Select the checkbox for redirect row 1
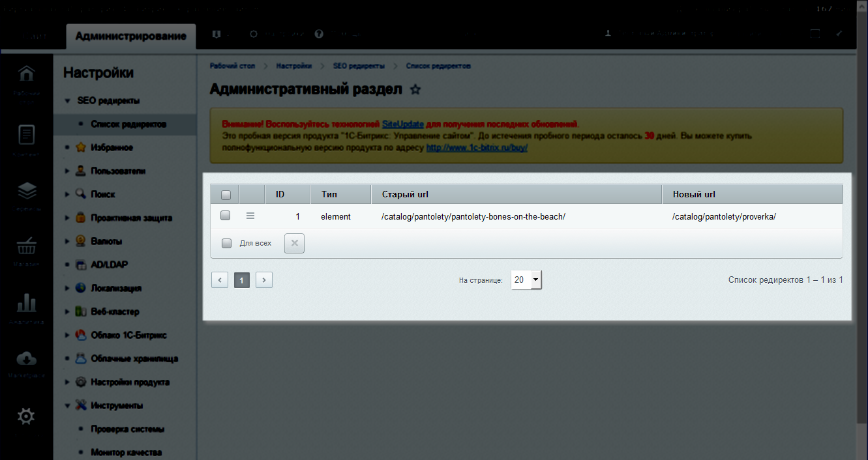Screen dimensions: 868x460 225,215
